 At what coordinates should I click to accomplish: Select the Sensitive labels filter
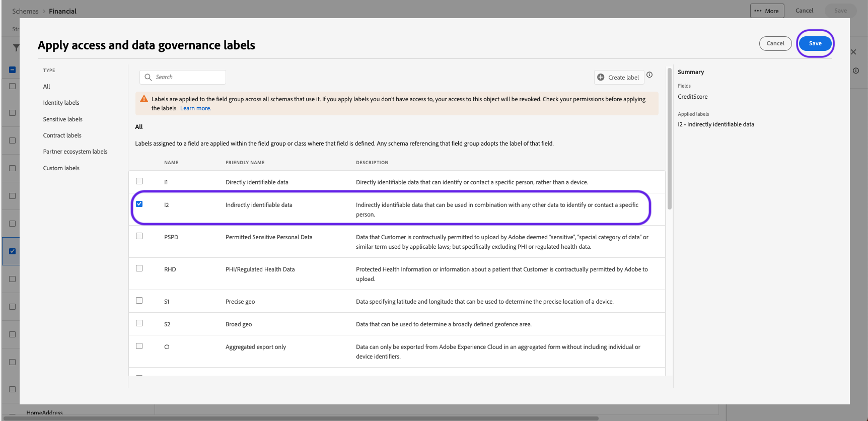click(63, 119)
